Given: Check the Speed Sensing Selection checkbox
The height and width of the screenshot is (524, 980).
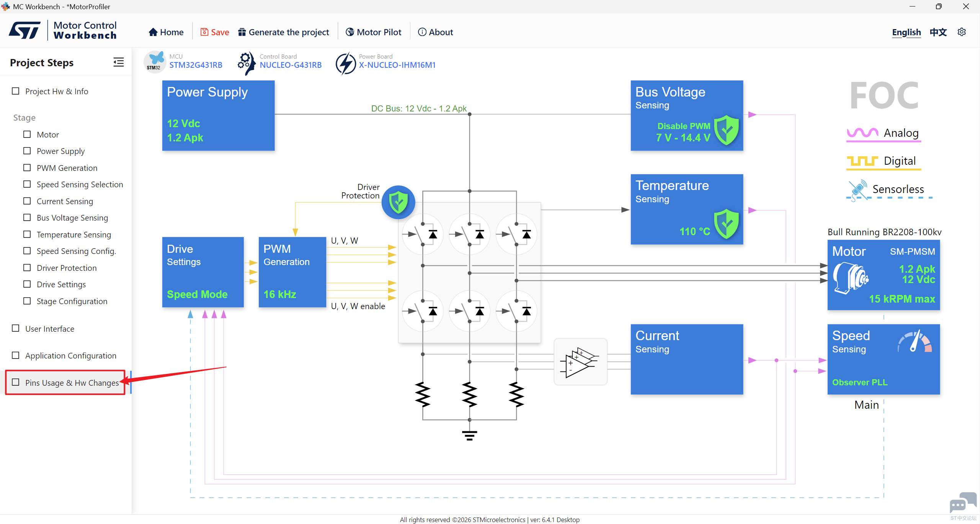Looking at the screenshot, I should 27,184.
